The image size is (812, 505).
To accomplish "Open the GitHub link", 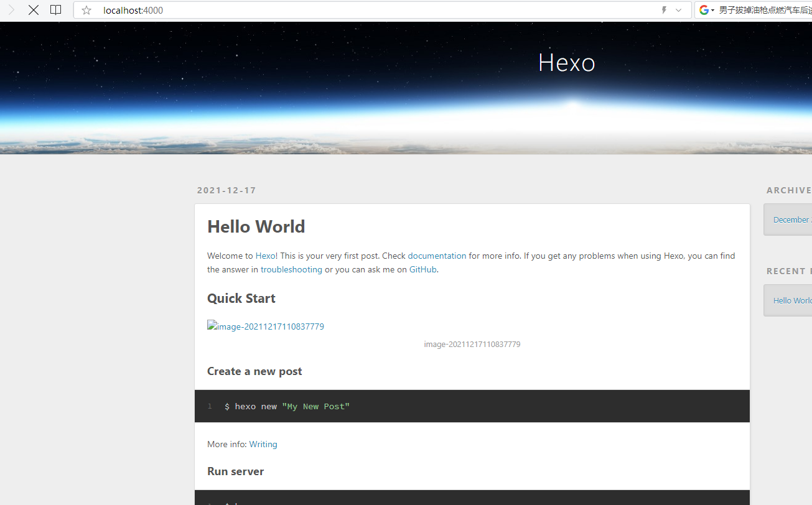I will tap(422, 269).
